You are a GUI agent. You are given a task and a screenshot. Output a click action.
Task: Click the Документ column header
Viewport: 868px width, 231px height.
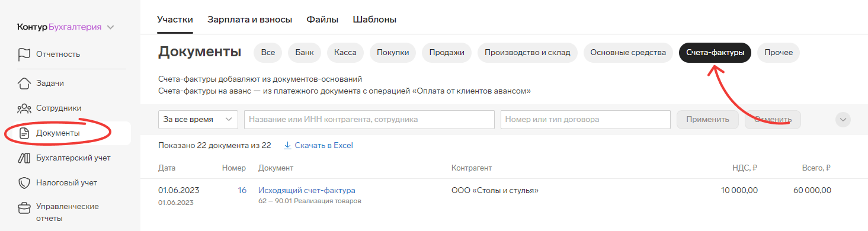(x=276, y=168)
